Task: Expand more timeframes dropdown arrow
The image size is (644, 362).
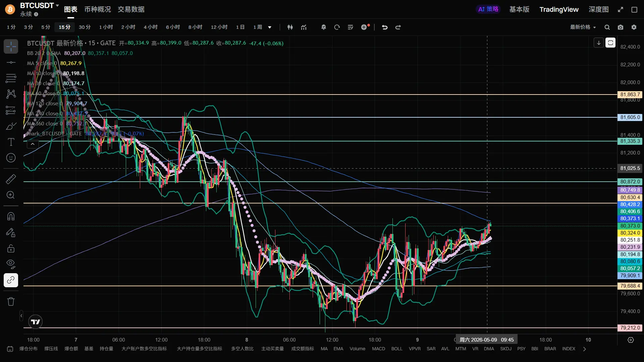Action: tap(270, 27)
